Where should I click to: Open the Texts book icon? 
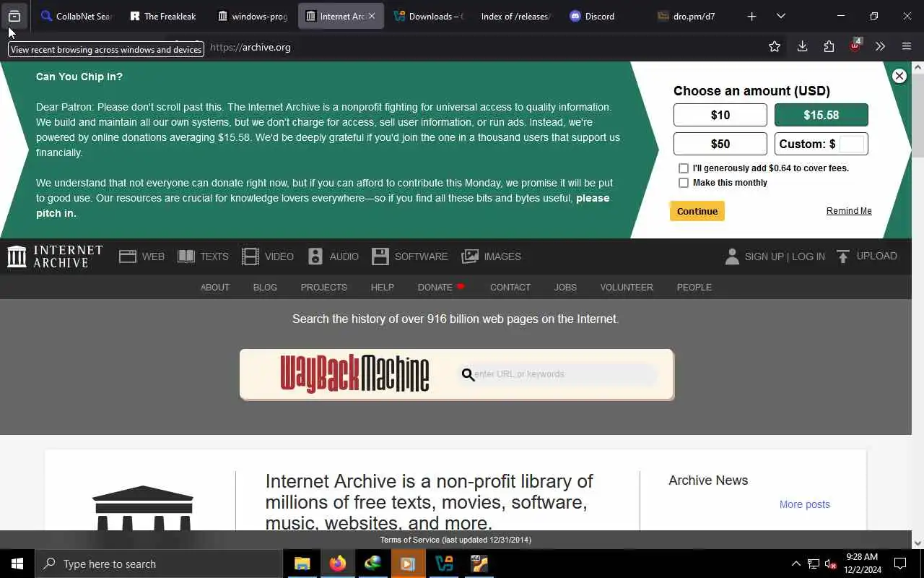tap(186, 256)
